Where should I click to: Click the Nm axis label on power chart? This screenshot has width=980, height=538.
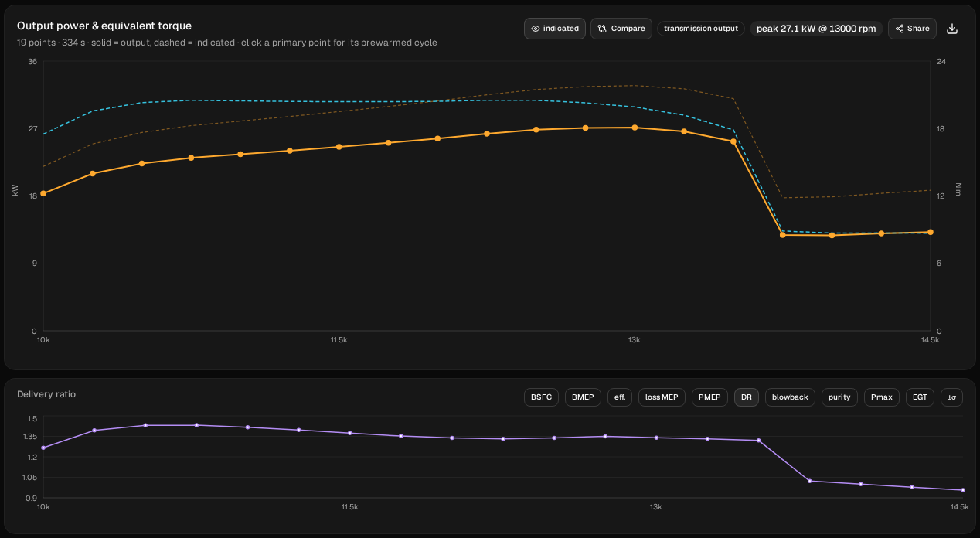coord(958,189)
